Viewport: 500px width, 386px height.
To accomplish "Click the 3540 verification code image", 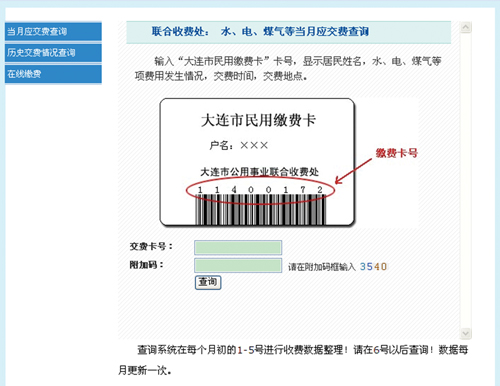I will tap(373, 266).
